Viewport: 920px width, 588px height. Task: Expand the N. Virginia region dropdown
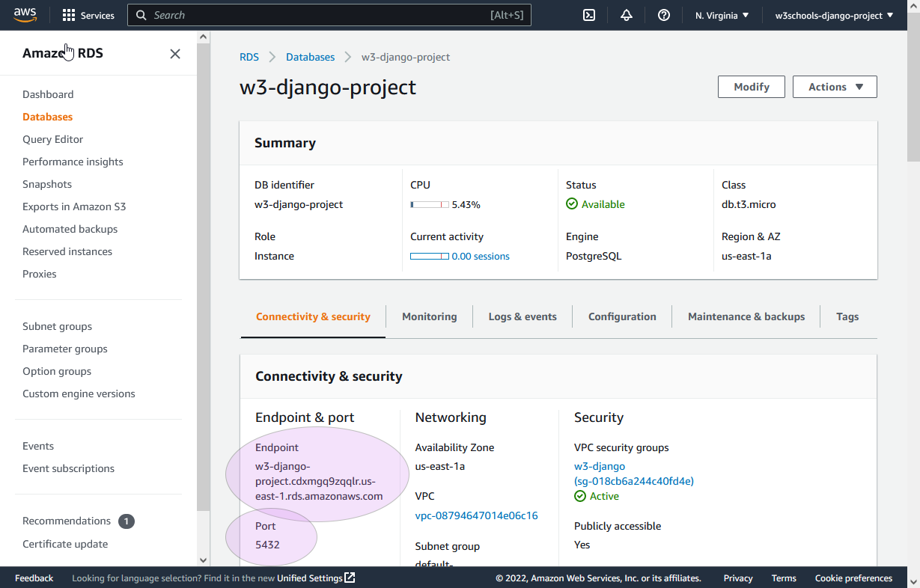[x=722, y=15]
